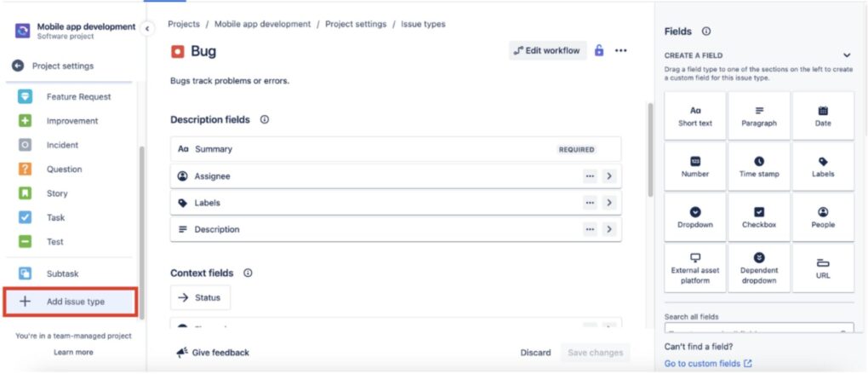Screen dimensions: 868x374
Task: Click the Search all fields input box
Action: (759, 329)
